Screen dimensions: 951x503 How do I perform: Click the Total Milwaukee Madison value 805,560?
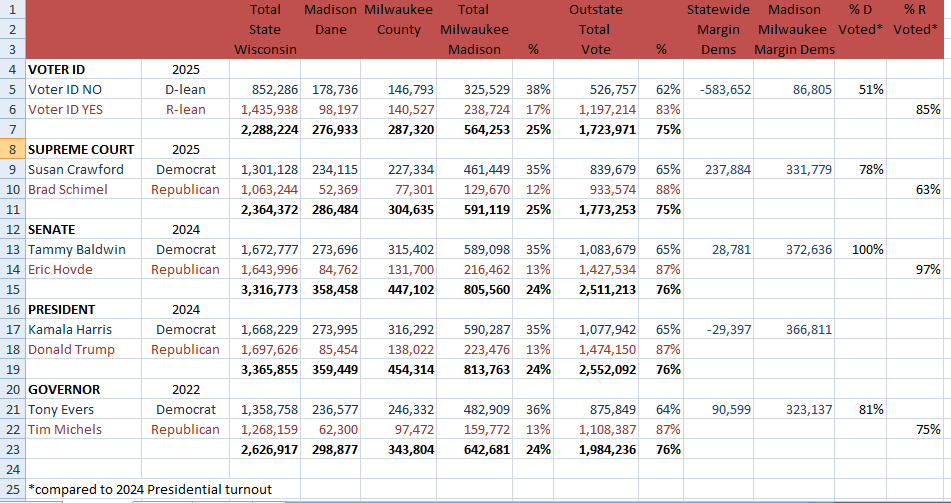click(474, 289)
